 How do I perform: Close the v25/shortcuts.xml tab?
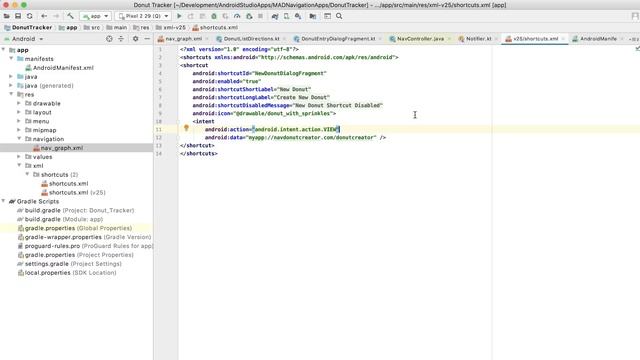coord(563,39)
